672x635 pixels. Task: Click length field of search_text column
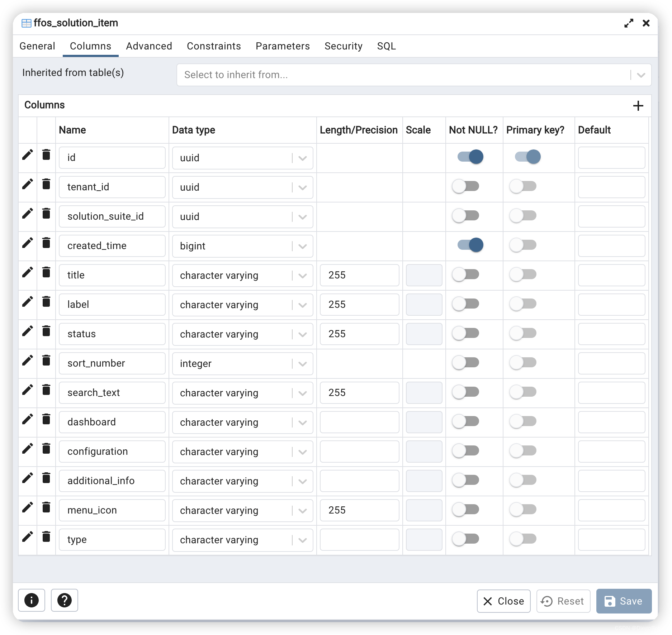359,393
